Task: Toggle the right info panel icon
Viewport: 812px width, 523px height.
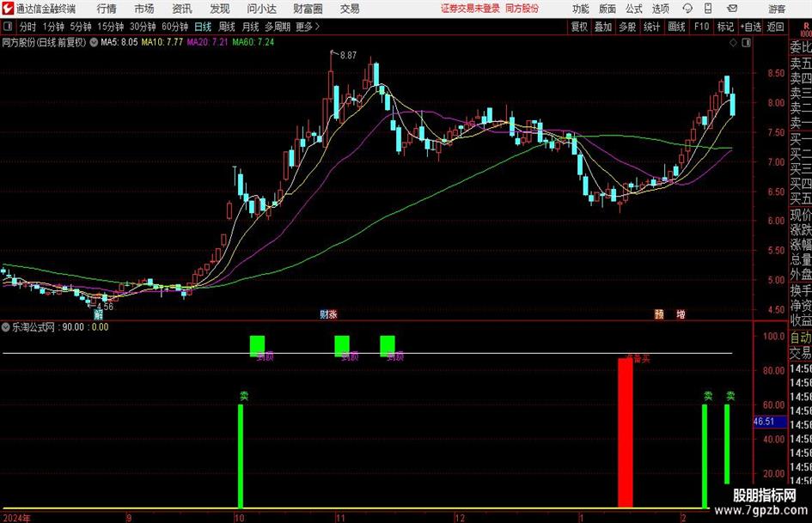Action: [746, 43]
